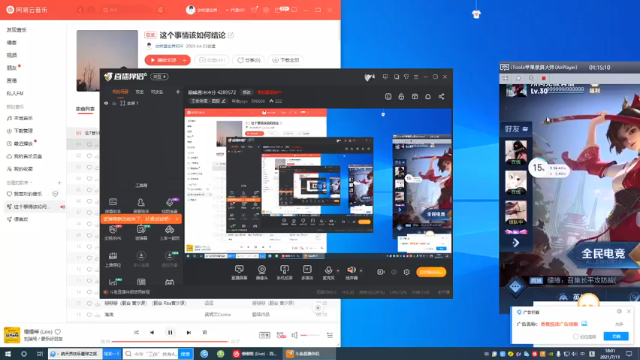Screen dimensions: 640x360
Task: Select the Song List tab in playlist
Action: [85, 109]
